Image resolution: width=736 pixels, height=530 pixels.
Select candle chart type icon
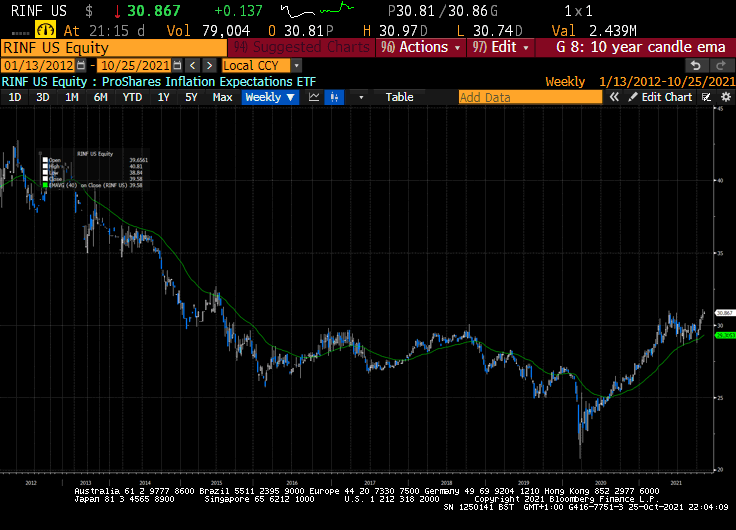click(x=334, y=97)
